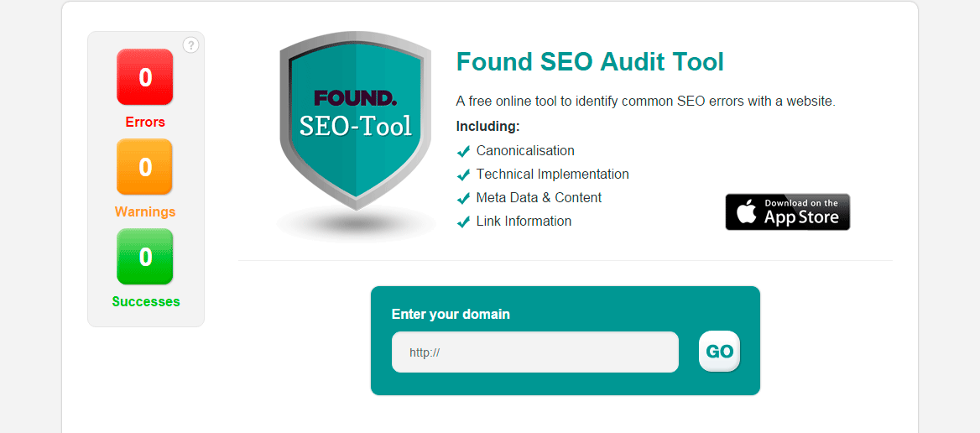Screen dimensions: 980x433
Task: Click the checkmark beside Technical Implementation
Action: (x=463, y=175)
